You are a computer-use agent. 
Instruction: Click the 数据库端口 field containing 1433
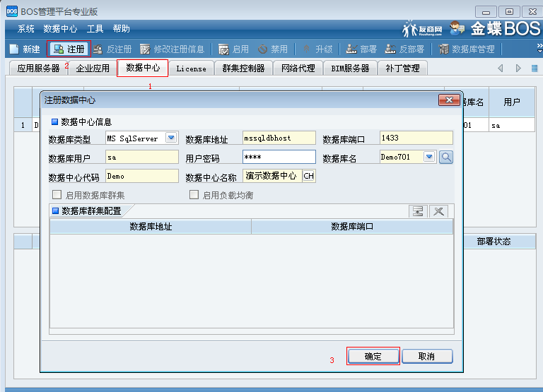pos(416,138)
